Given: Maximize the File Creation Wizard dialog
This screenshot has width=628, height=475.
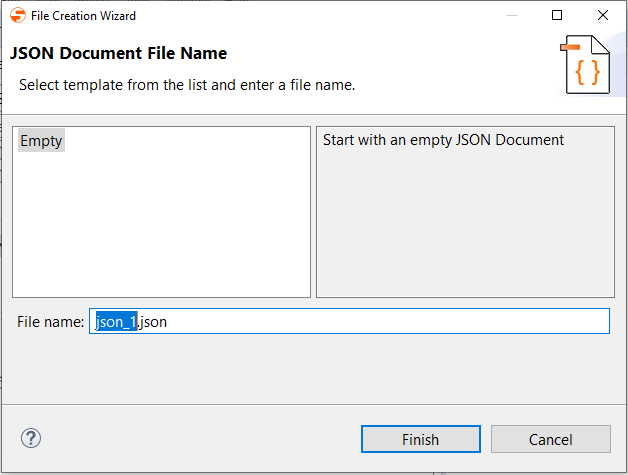Looking at the screenshot, I should point(557,16).
